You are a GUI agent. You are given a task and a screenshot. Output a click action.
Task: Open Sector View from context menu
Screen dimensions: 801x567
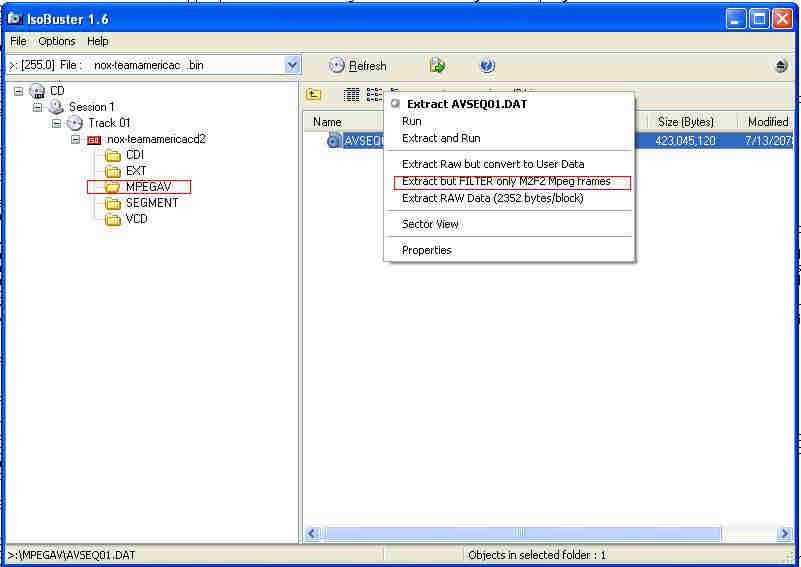coord(509,224)
